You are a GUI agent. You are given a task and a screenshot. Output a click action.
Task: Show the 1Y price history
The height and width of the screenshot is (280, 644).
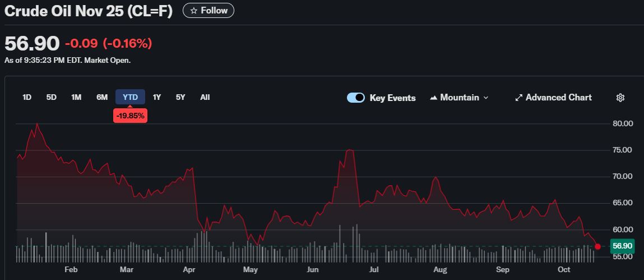pyautogui.click(x=157, y=97)
